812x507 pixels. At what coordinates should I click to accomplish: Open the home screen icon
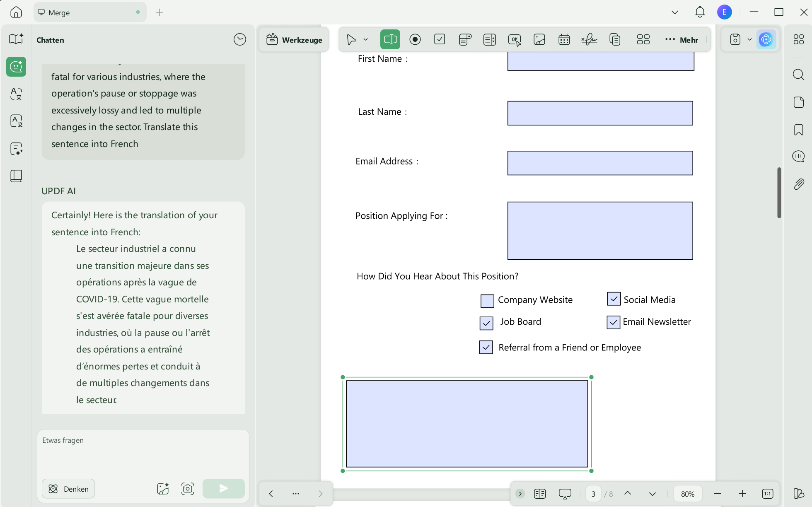(16, 12)
